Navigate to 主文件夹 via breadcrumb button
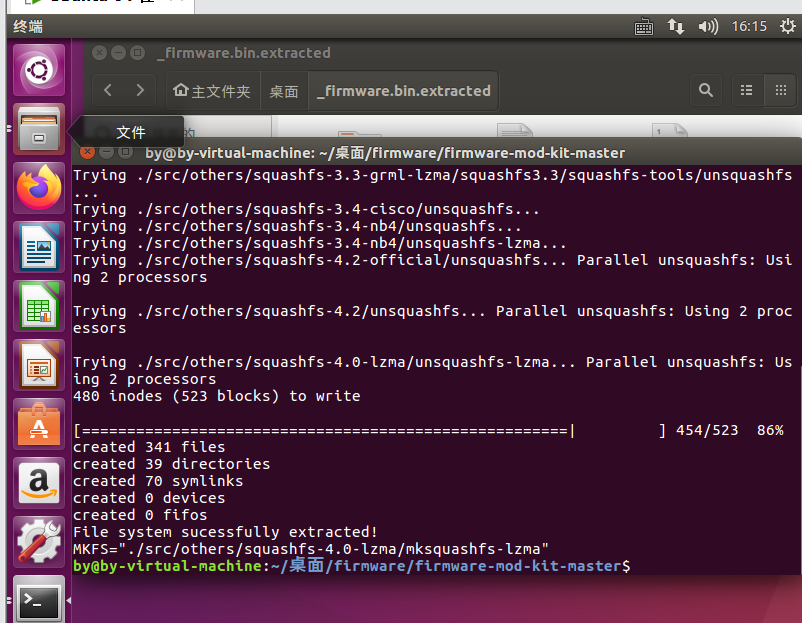Image resolution: width=802 pixels, height=623 pixels. 212,90
